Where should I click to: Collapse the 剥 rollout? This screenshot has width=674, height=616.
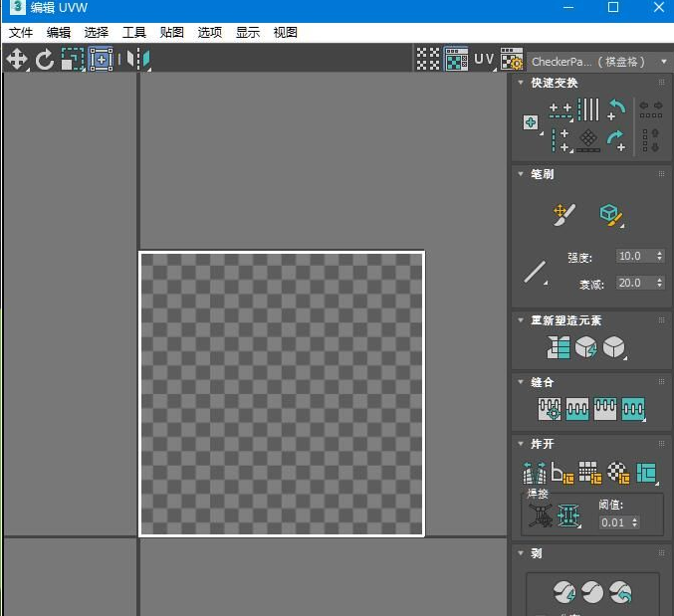pyautogui.click(x=521, y=553)
